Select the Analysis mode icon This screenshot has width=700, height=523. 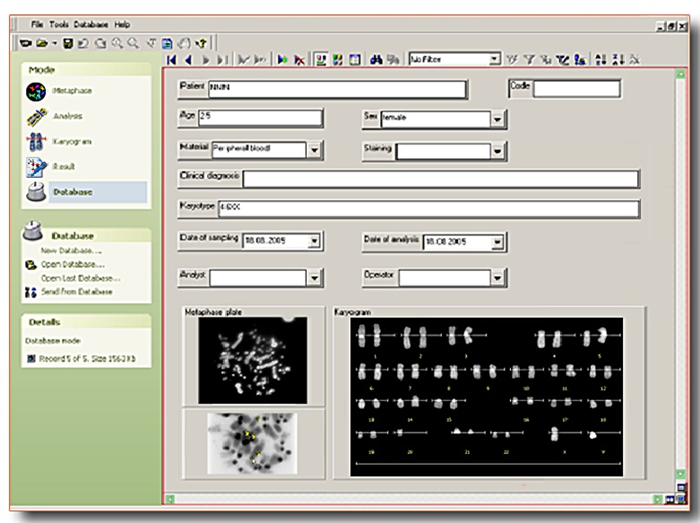point(36,117)
